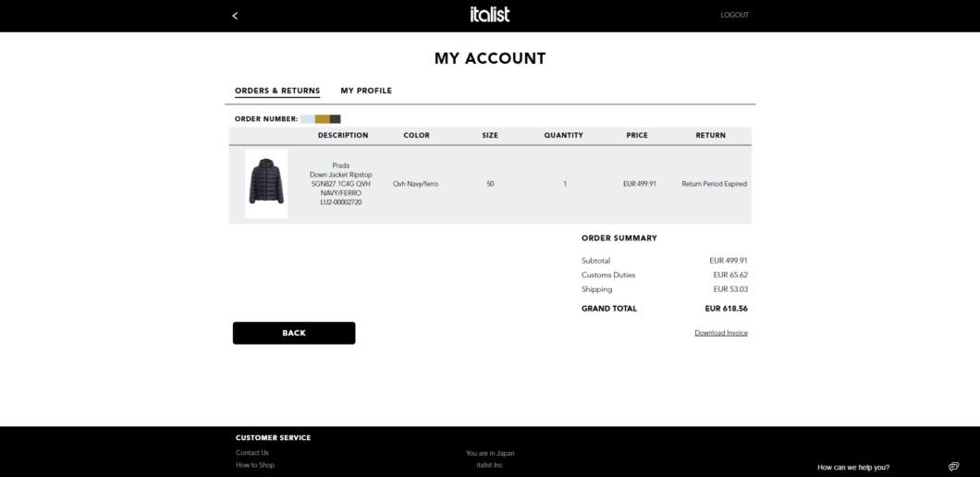This screenshot has height=477, width=980.
Task: Click the DESCRIPTION column header
Action: click(343, 136)
